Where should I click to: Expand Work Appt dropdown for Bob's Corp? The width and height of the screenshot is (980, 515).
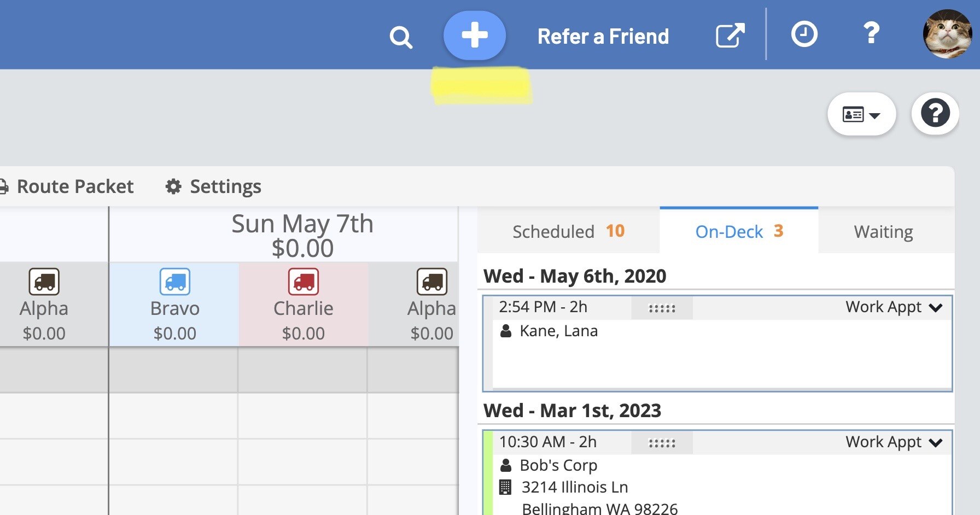point(936,442)
